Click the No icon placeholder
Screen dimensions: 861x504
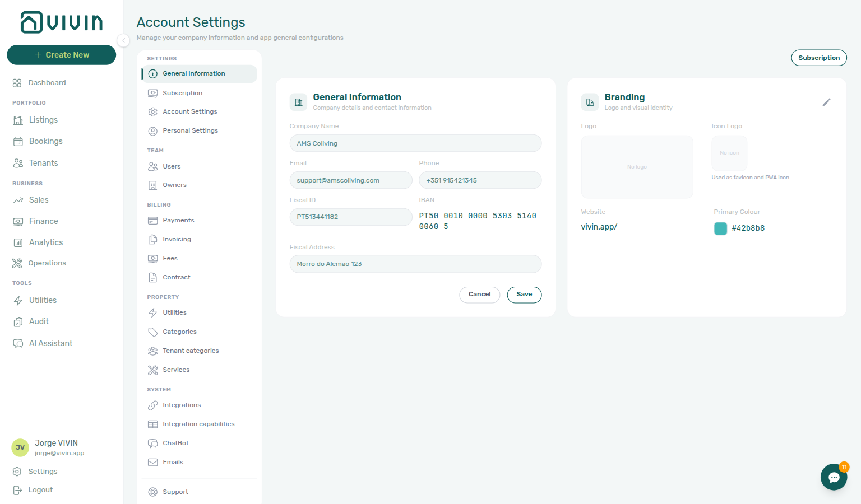click(729, 153)
